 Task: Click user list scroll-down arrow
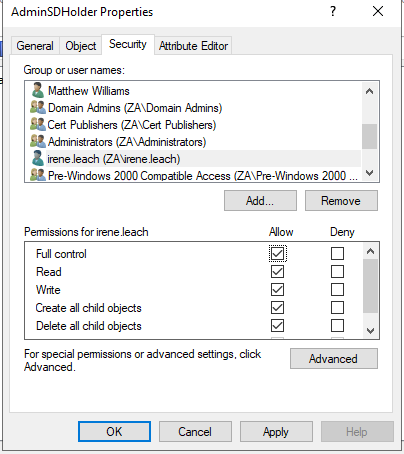[369, 173]
